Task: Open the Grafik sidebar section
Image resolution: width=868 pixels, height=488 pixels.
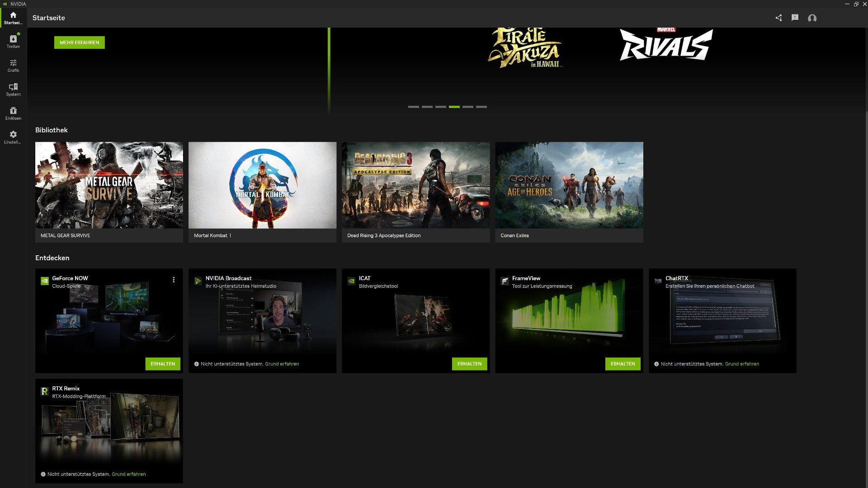Action: (13, 65)
